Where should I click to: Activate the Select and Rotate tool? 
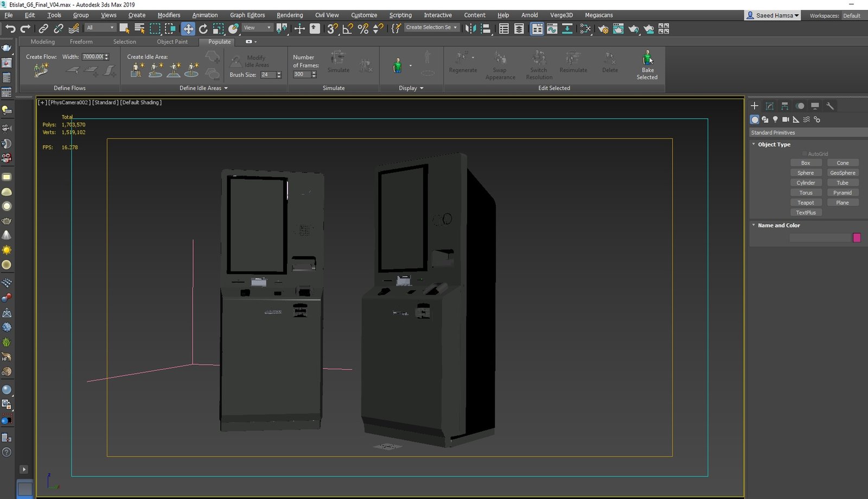tap(203, 28)
